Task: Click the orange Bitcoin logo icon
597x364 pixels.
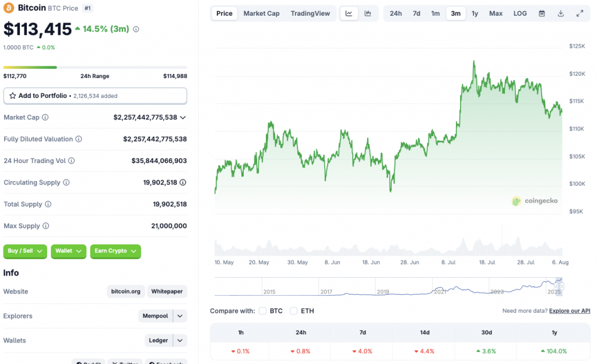Action: (9, 8)
